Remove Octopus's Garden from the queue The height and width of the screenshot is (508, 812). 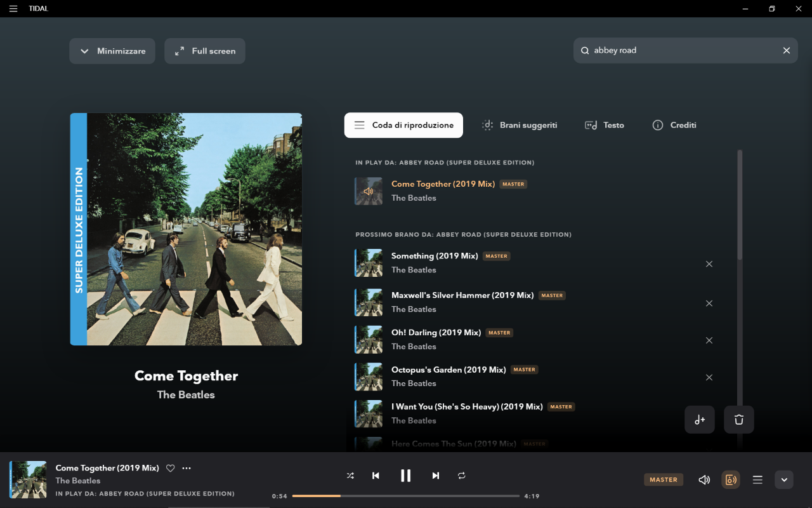pos(709,377)
